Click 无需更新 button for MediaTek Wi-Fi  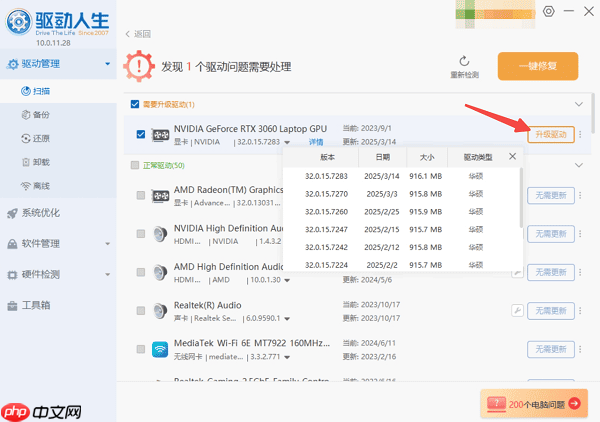(x=551, y=349)
